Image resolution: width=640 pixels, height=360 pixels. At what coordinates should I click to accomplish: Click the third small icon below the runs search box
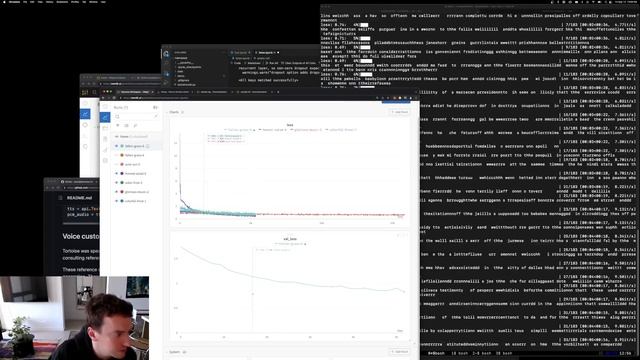point(136,125)
